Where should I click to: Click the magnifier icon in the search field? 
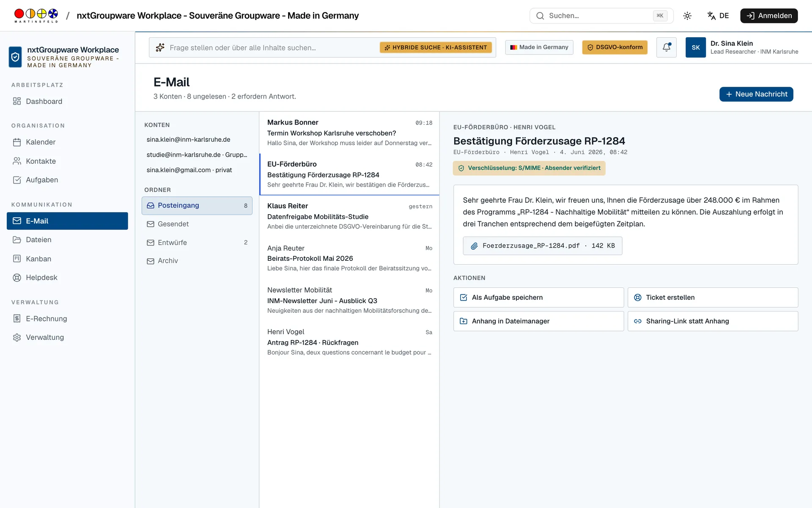pos(540,16)
